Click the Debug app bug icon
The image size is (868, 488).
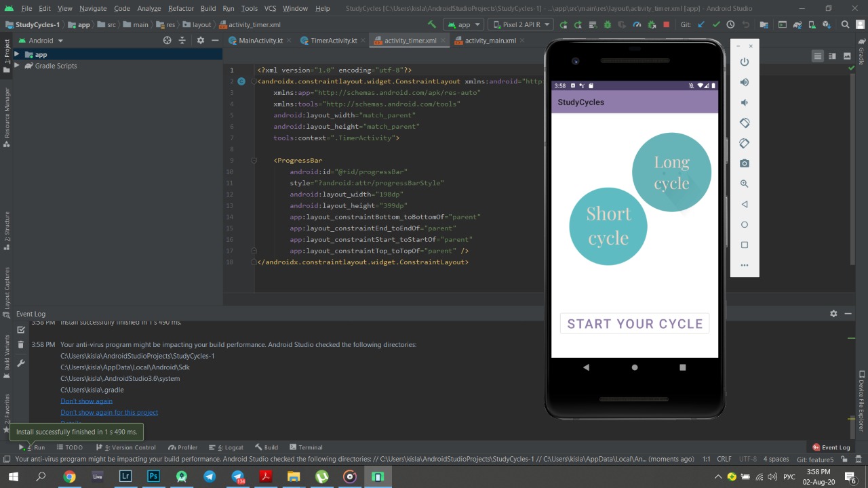click(607, 24)
